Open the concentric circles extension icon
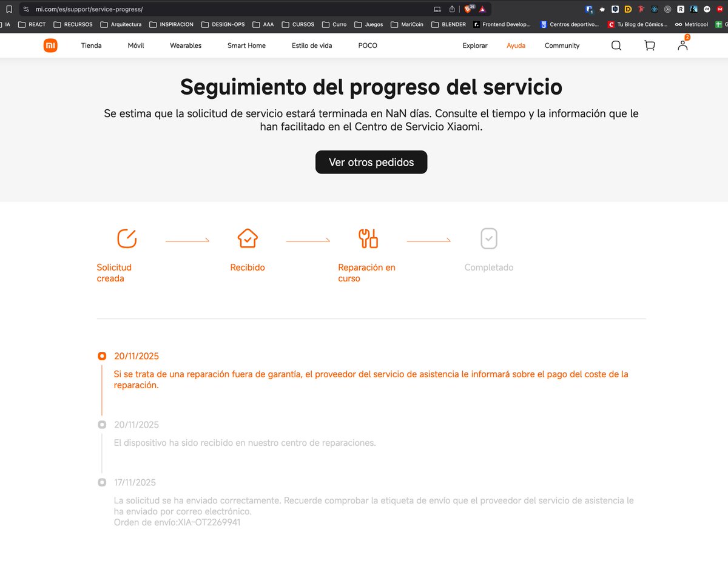The image size is (728, 572). tap(667, 9)
